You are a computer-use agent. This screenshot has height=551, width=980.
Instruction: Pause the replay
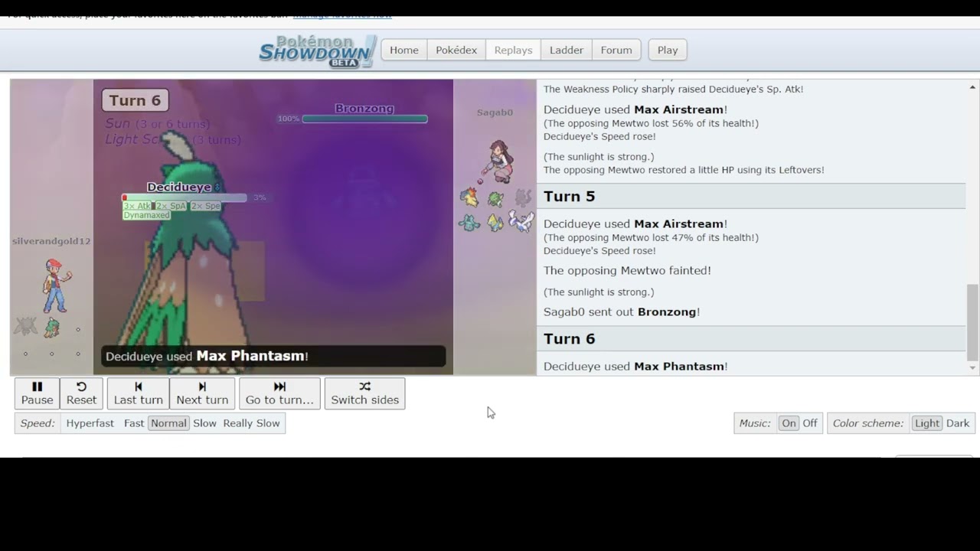point(37,393)
